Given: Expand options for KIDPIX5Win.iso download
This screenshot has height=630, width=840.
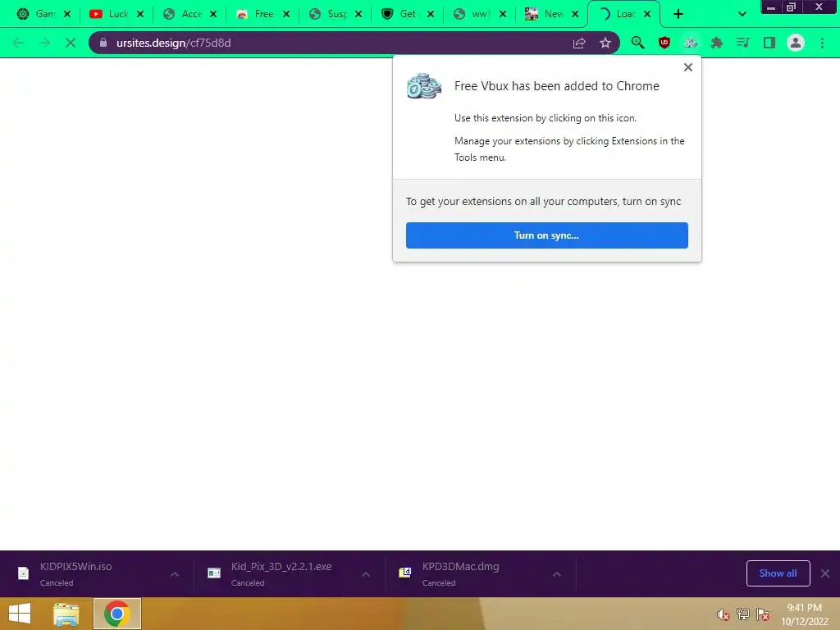Looking at the screenshot, I should tap(175, 574).
